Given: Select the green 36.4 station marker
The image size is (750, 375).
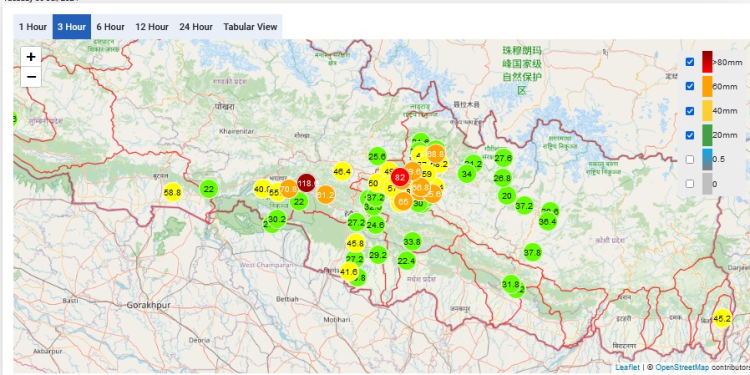Looking at the screenshot, I should coord(547,221).
